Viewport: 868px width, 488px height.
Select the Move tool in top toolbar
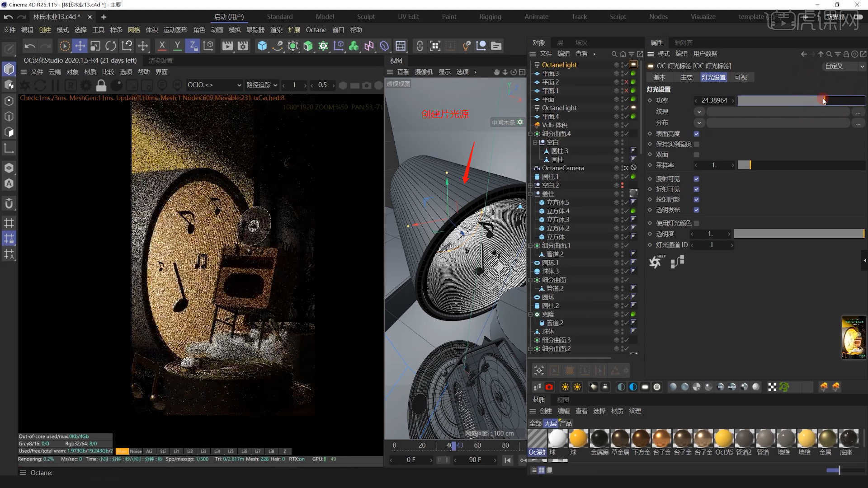click(x=80, y=46)
